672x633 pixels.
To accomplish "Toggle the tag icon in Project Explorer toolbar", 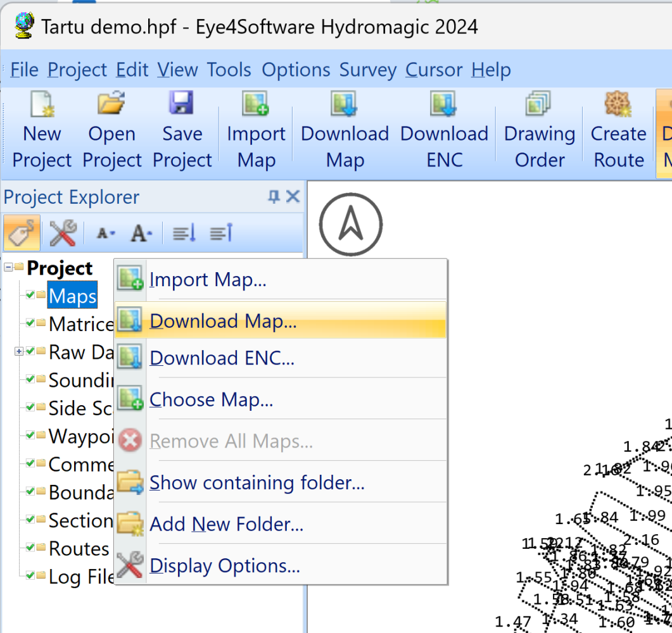I will click(22, 233).
